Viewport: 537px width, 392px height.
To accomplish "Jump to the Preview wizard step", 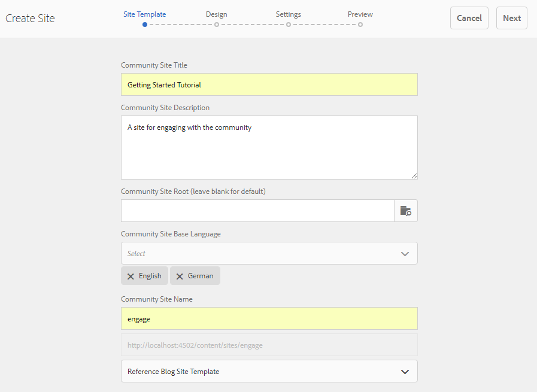I will click(x=360, y=14).
